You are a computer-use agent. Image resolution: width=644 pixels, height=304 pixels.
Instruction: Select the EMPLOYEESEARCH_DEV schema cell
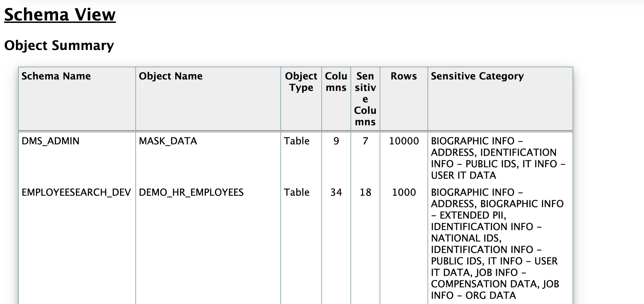click(76, 192)
